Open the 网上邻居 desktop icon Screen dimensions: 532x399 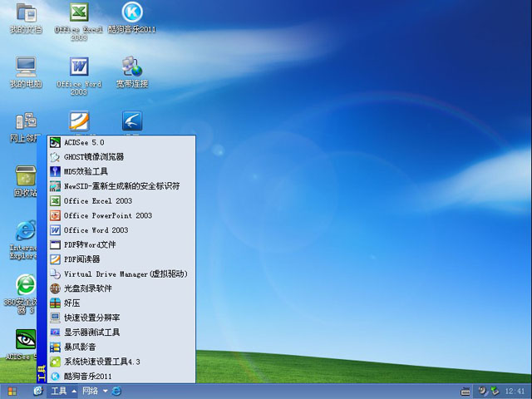26,122
